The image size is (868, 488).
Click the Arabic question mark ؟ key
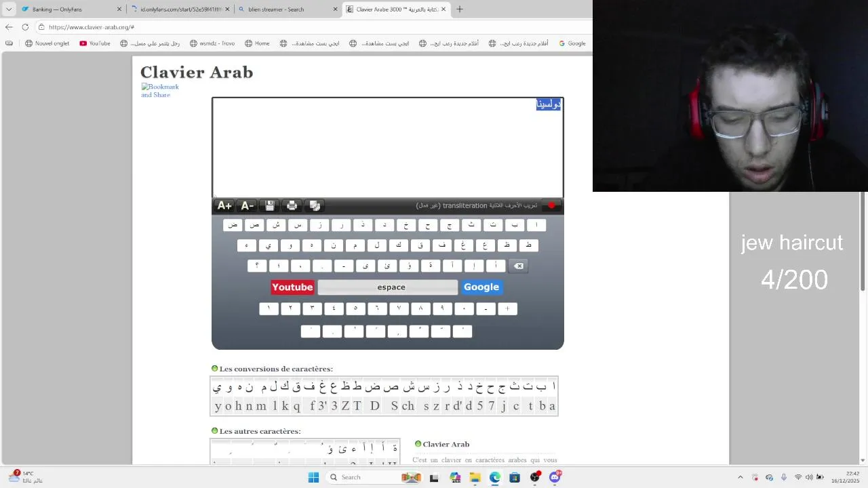tap(256, 266)
